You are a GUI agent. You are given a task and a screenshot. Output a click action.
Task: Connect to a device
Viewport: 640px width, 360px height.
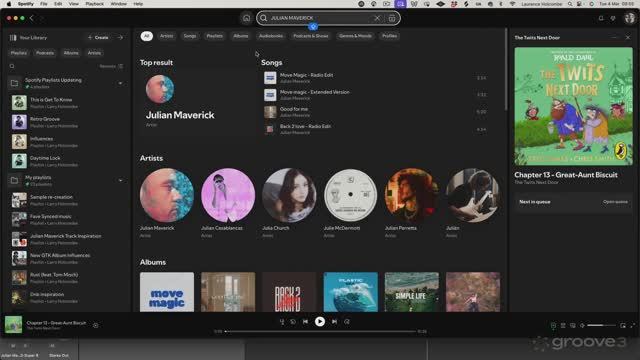[573, 325]
